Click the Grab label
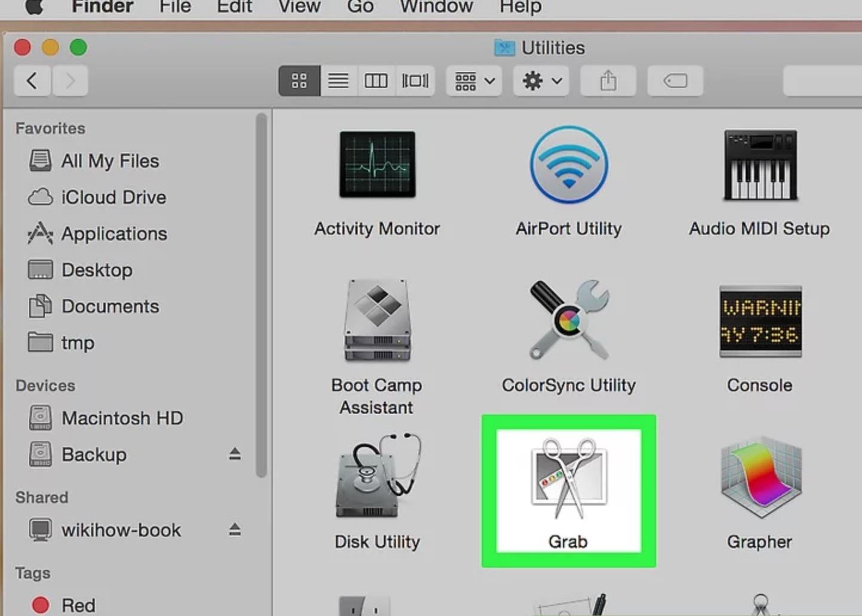The height and width of the screenshot is (616, 862). [568, 541]
